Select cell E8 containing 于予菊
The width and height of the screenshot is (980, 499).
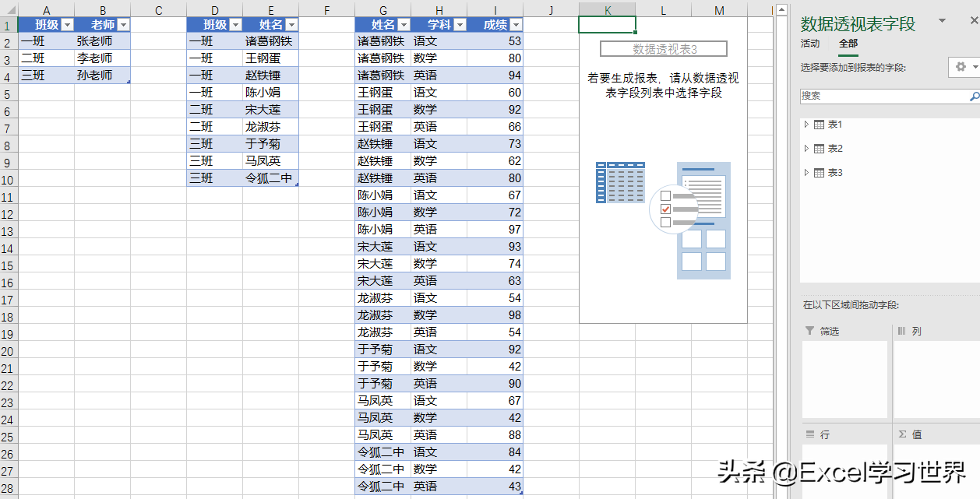click(x=271, y=143)
